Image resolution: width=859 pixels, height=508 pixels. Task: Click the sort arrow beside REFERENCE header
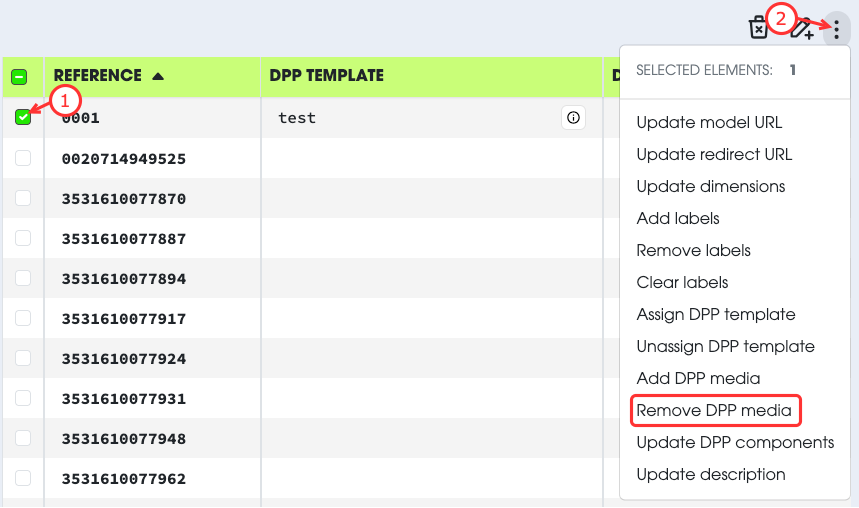(x=158, y=76)
